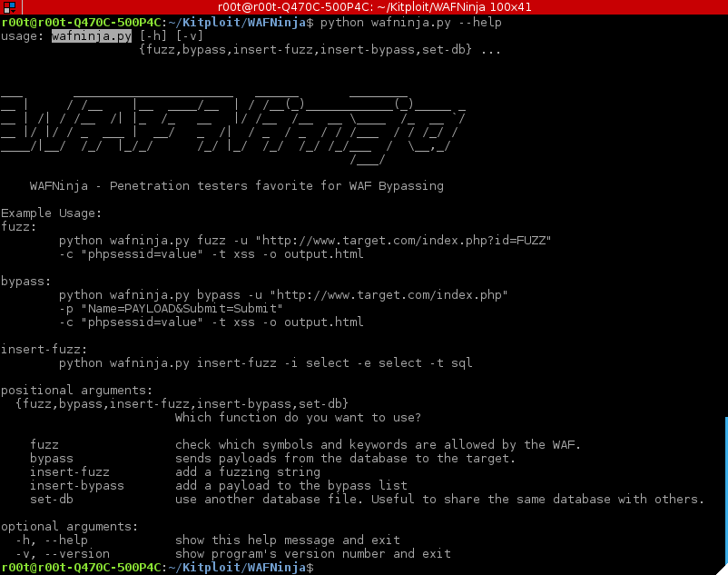This screenshot has width=728, height=575.
Task: Click the 'add a fuzzing string' description
Action: tap(248, 471)
